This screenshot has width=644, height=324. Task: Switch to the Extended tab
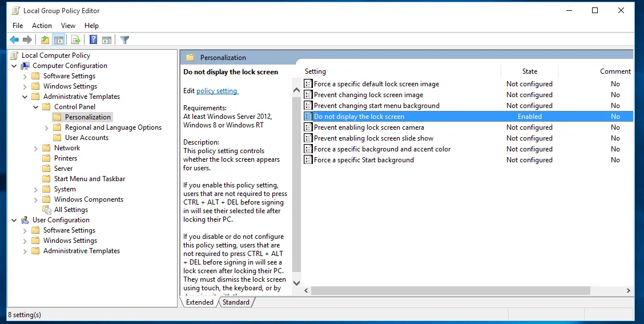click(200, 302)
